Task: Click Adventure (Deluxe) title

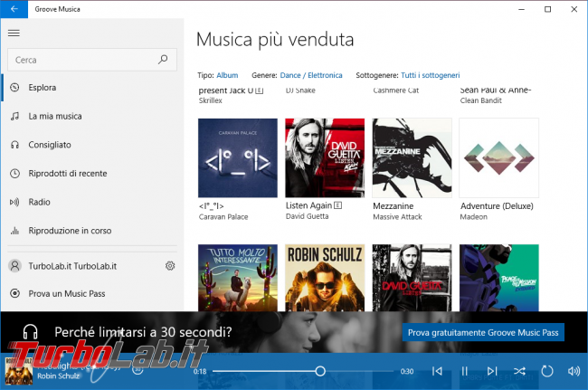Action: (x=497, y=206)
